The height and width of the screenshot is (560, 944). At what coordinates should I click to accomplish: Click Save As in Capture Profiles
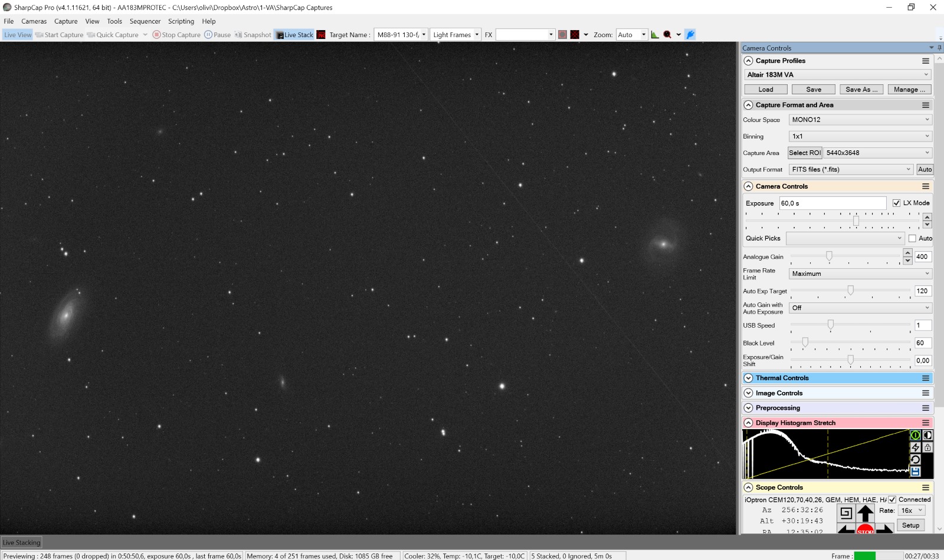click(861, 90)
